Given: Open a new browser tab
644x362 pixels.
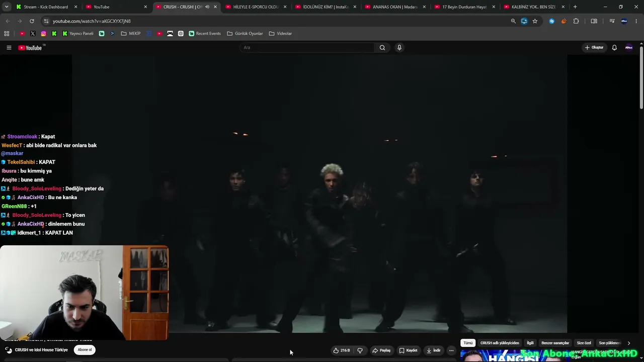Looking at the screenshot, I should click(575, 7).
